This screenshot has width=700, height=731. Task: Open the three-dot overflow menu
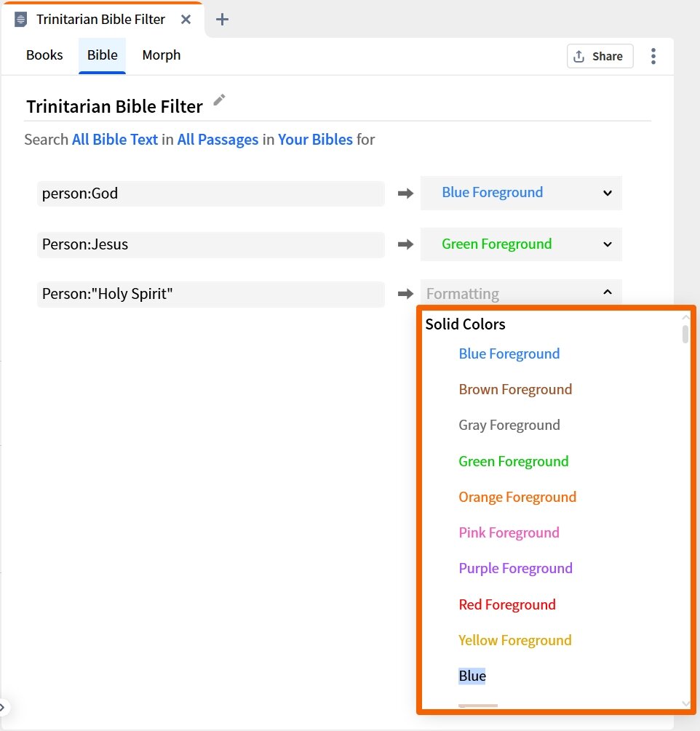click(653, 56)
